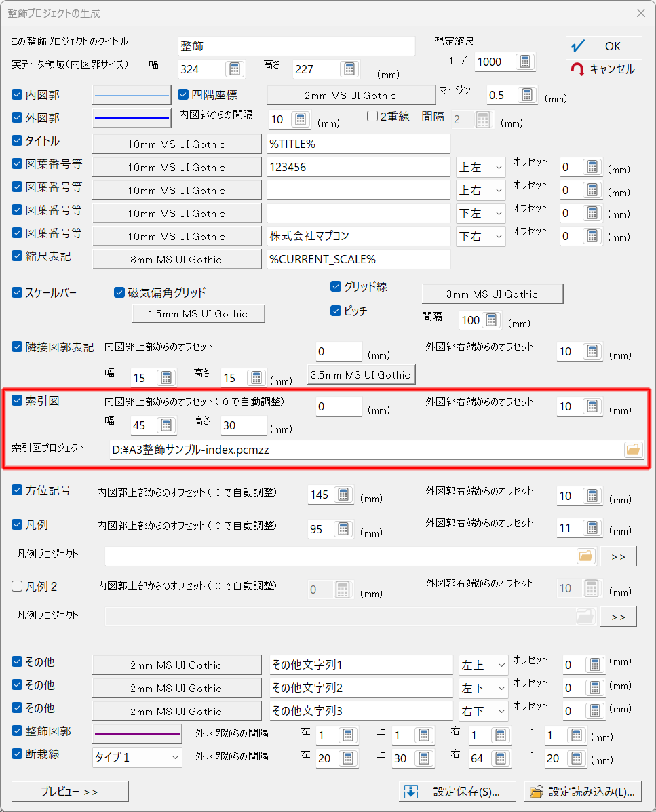Browse for 索引図プロジェクト file with folder icon

(632, 449)
